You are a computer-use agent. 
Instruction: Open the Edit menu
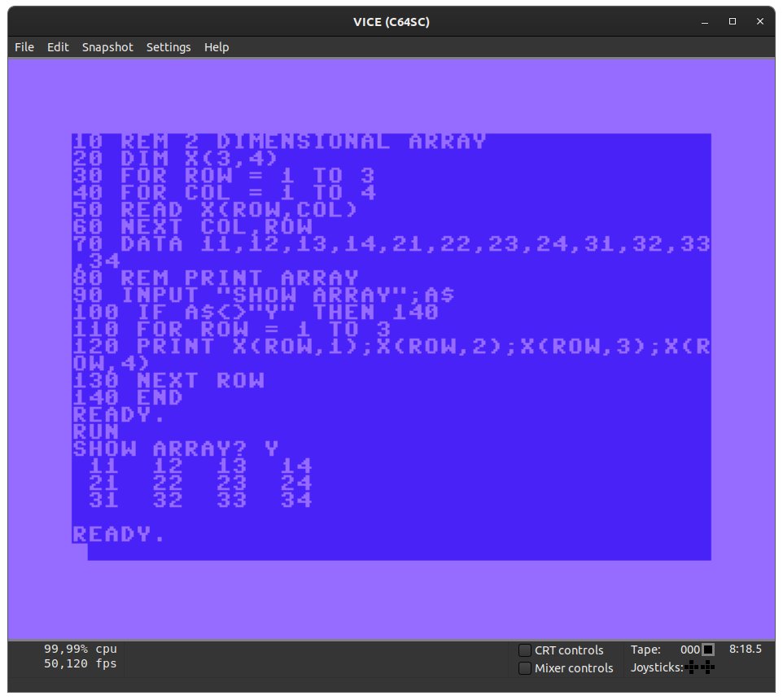click(58, 47)
